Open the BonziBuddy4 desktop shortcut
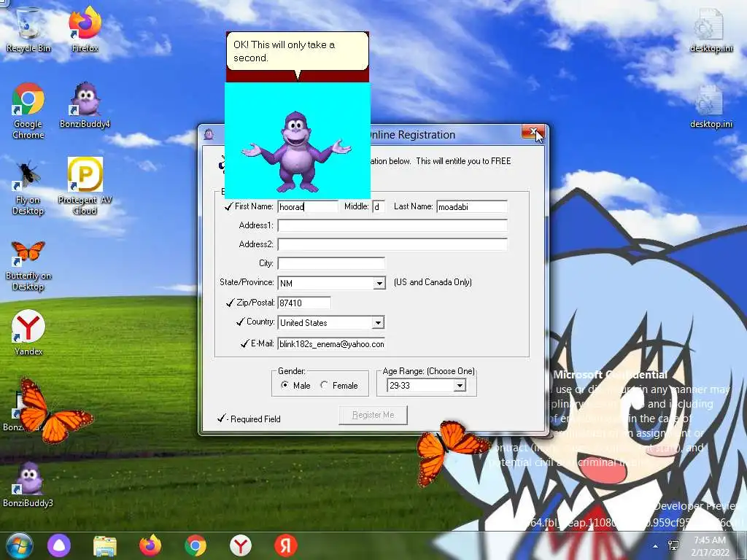The height and width of the screenshot is (560, 747). [x=85, y=105]
